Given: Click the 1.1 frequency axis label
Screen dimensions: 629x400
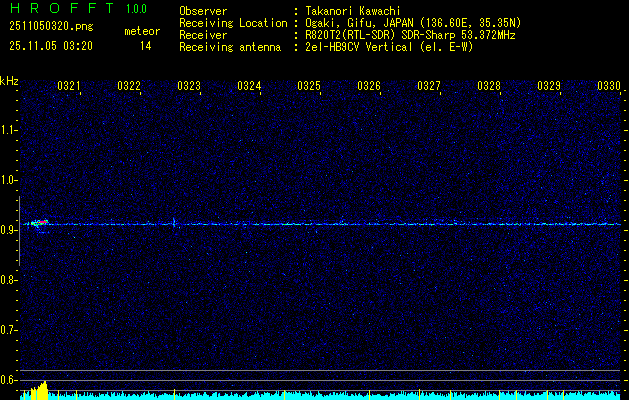Looking at the screenshot, I should tap(8, 130).
